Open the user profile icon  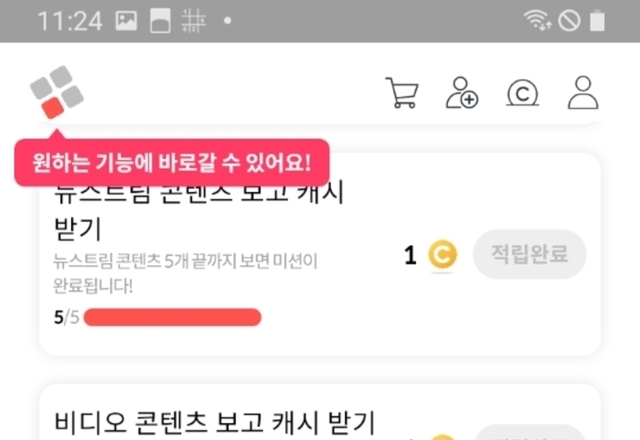(x=582, y=93)
